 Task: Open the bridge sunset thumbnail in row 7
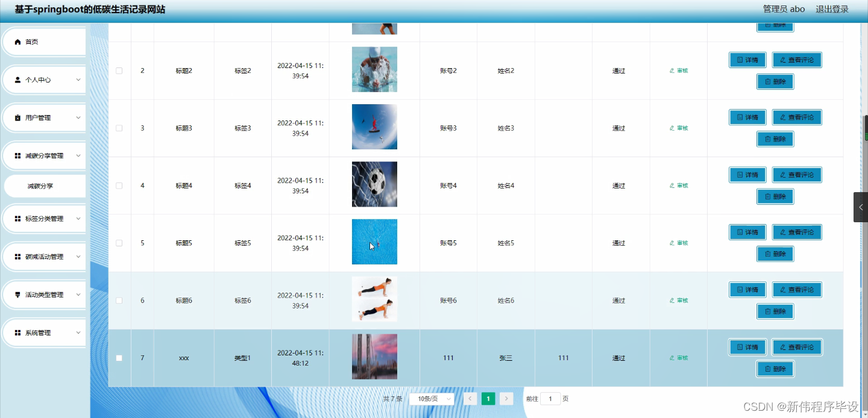point(374,357)
